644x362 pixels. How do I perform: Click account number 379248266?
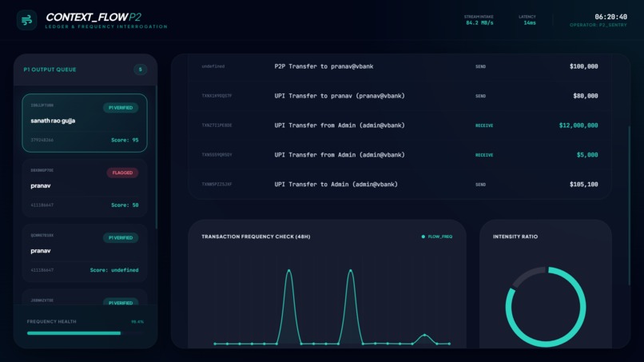(x=42, y=140)
